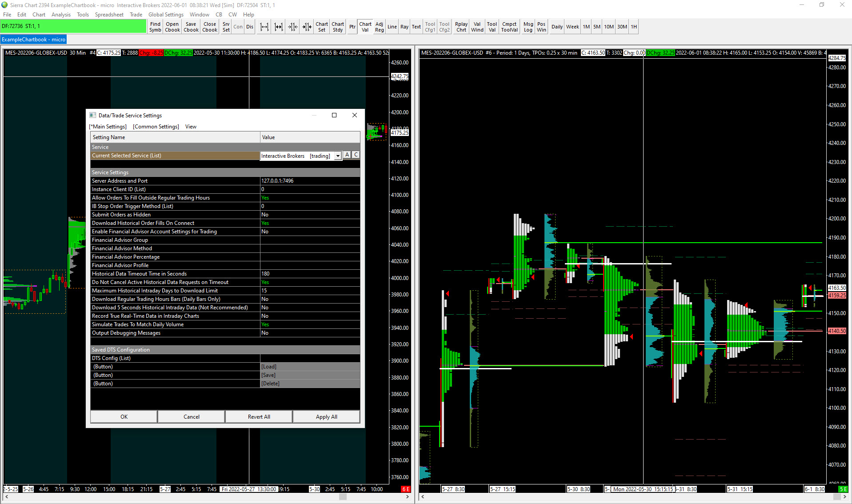Switch chart to Daily timeframe
The height and width of the screenshot is (504, 852).
point(557,27)
